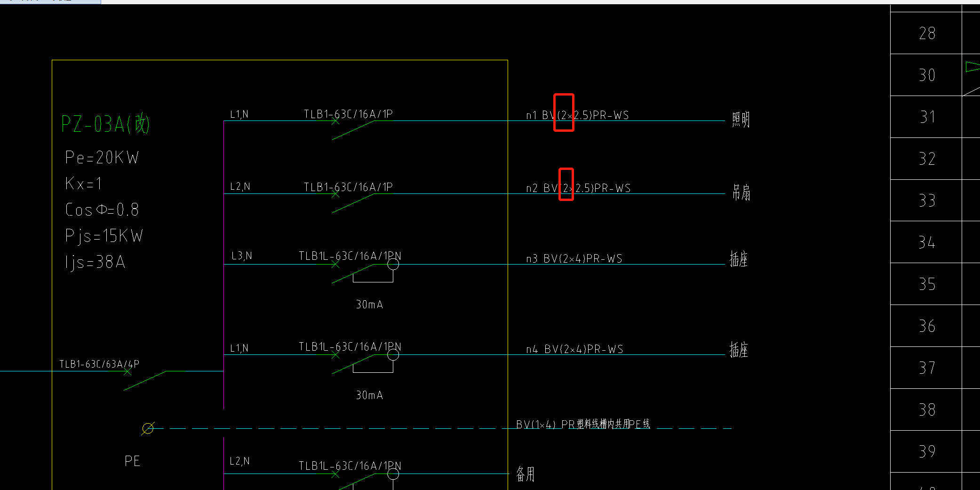Select the L2,N phase label on circuit n2
The width and height of the screenshot is (980, 490).
[240, 186]
